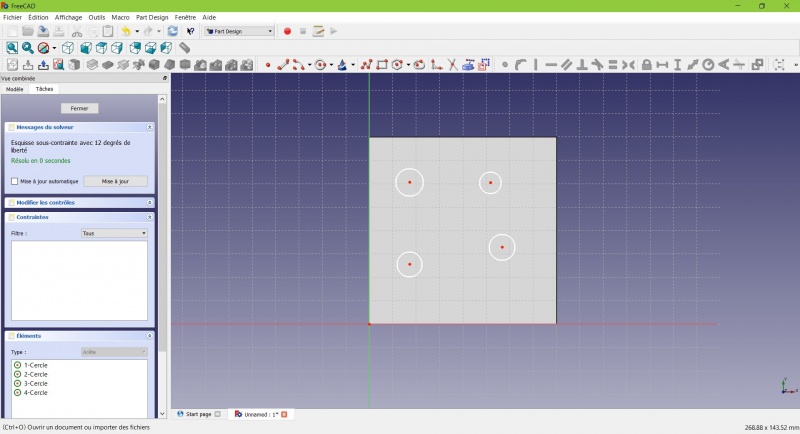Image resolution: width=800 pixels, height=434 pixels.
Task: Open the Affichage menu
Action: click(68, 17)
